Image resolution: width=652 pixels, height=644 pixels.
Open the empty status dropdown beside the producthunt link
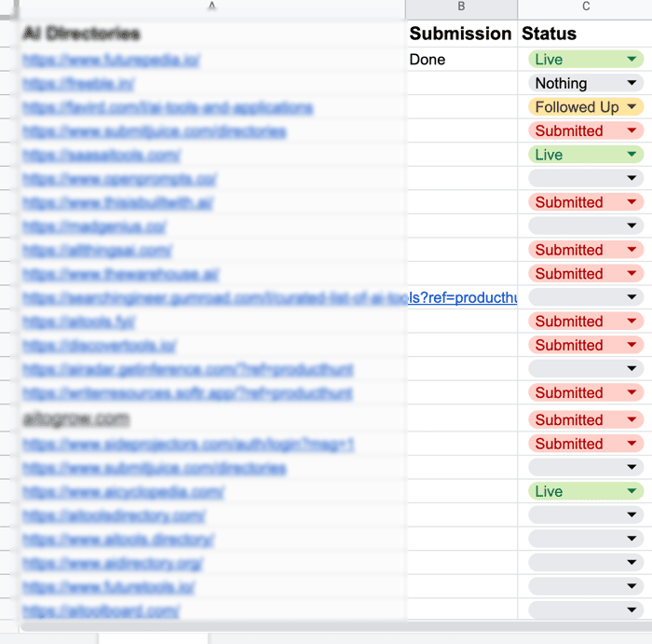point(586,297)
